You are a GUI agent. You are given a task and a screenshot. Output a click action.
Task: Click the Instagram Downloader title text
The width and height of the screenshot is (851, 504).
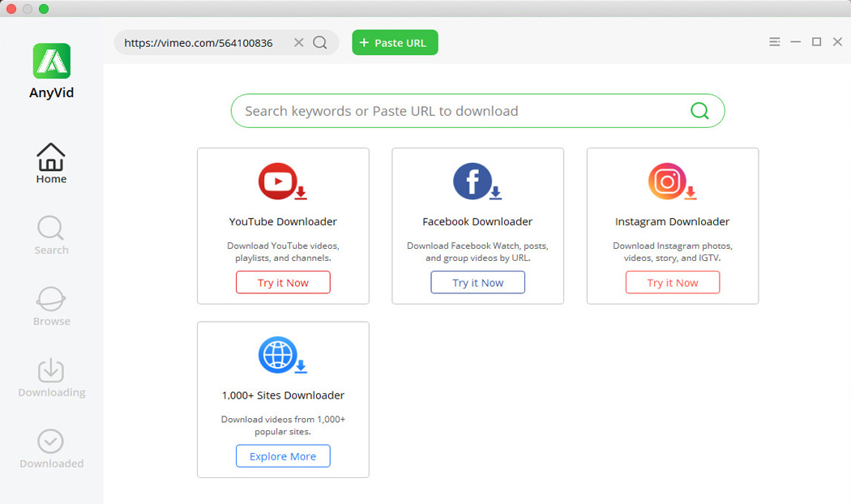point(673,221)
